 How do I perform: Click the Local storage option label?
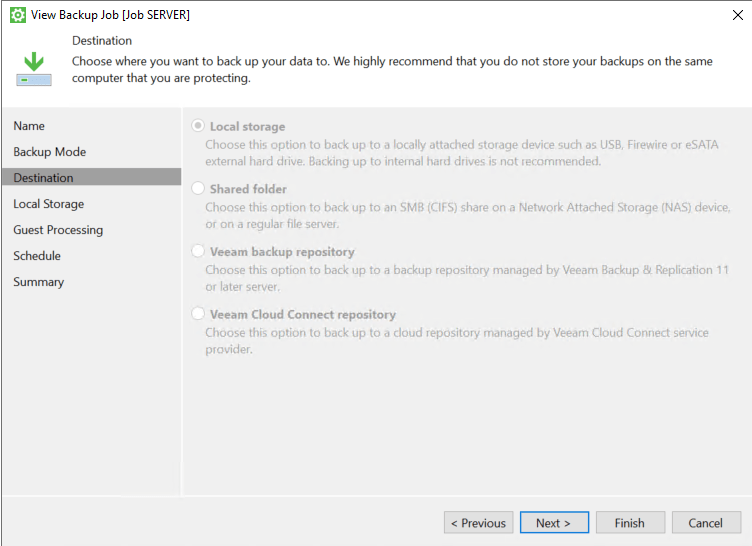coord(247,127)
